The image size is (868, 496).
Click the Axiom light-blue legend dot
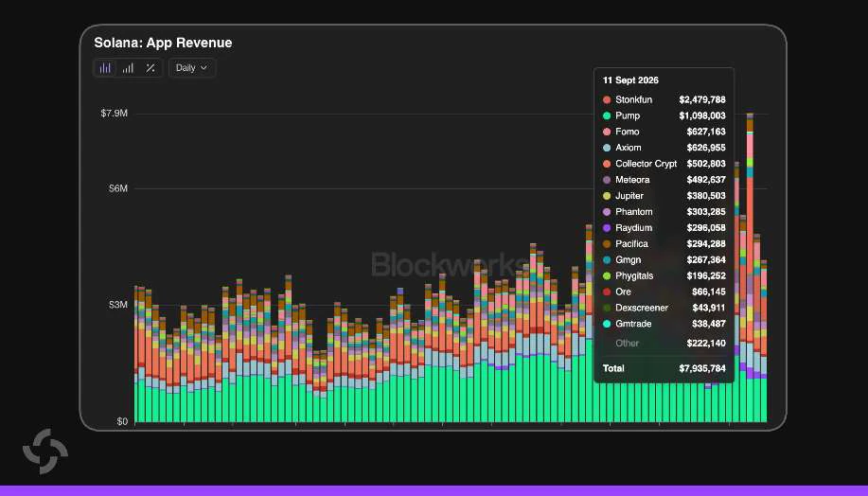tap(607, 148)
